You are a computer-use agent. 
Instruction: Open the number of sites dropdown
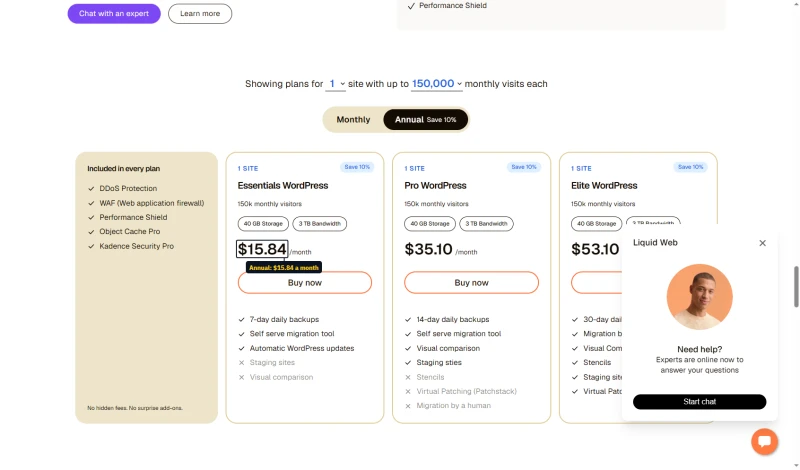pos(336,84)
